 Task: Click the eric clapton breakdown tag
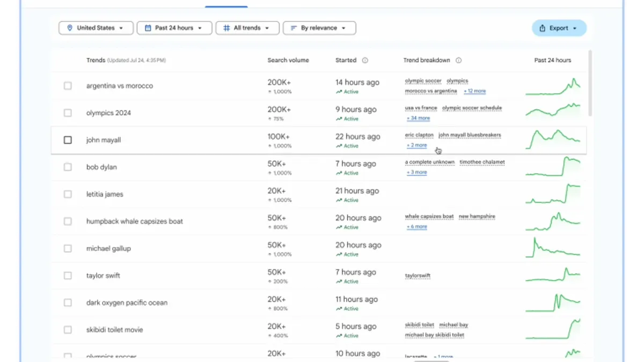[419, 135]
